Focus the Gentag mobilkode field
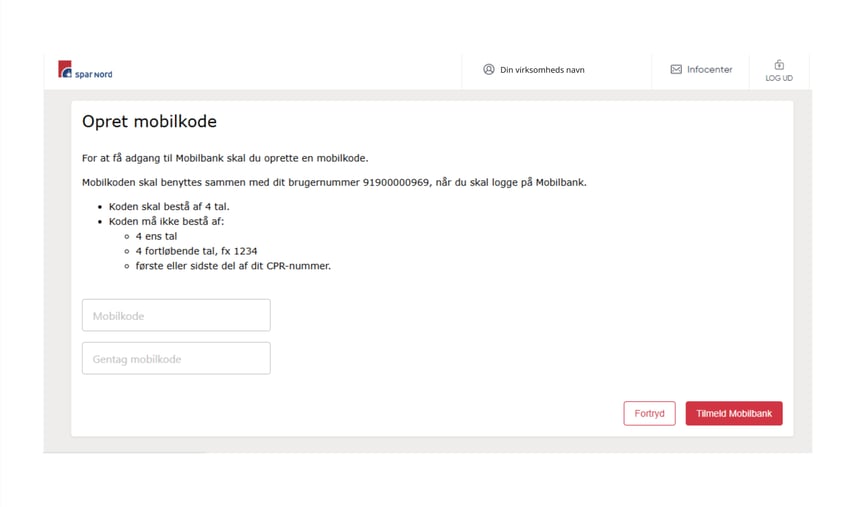The height and width of the screenshot is (507, 854). click(176, 358)
